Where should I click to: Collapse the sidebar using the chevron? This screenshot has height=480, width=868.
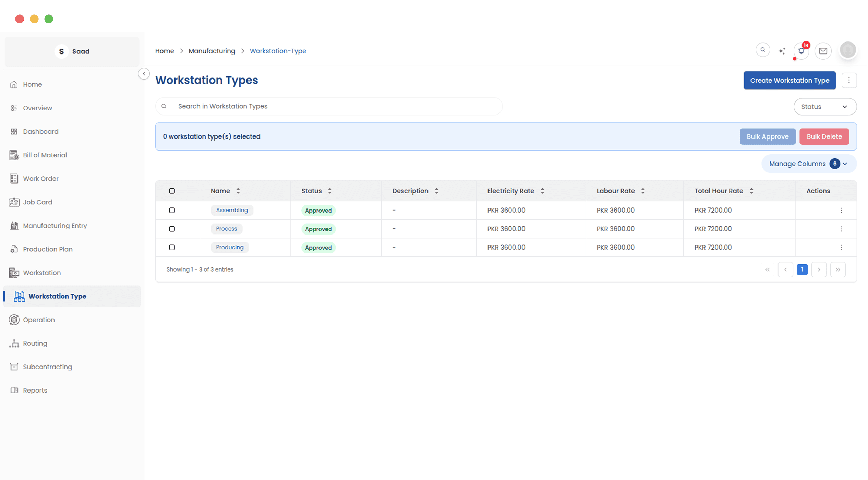144,73
